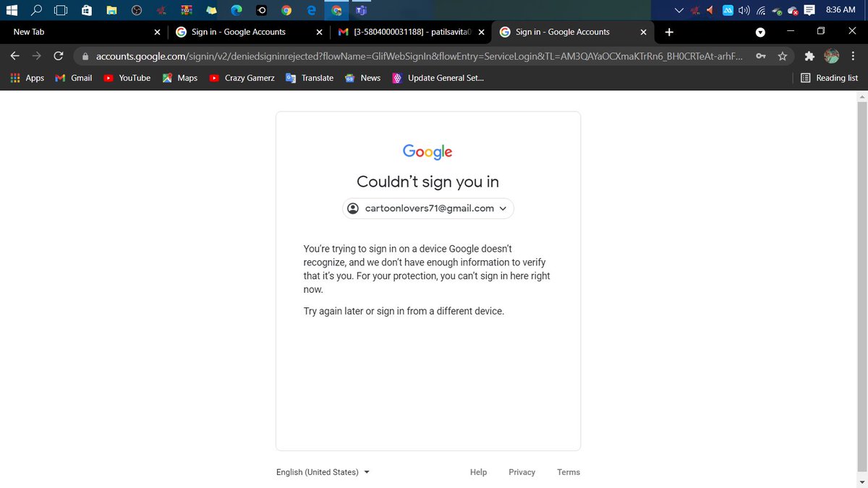The height and width of the screenshot is (488, 868).
Task: Switch to the Gmail patilsavita tab
Action: [411, 32]
